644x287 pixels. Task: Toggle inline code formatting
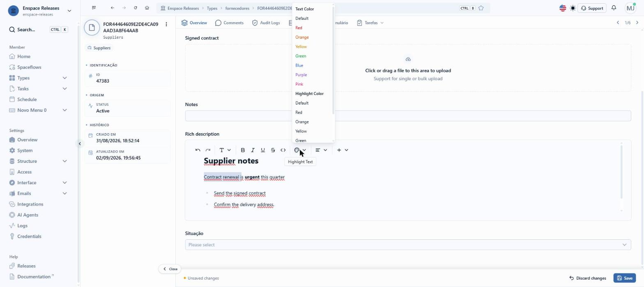pyautogui.click(x=283, y=150)
